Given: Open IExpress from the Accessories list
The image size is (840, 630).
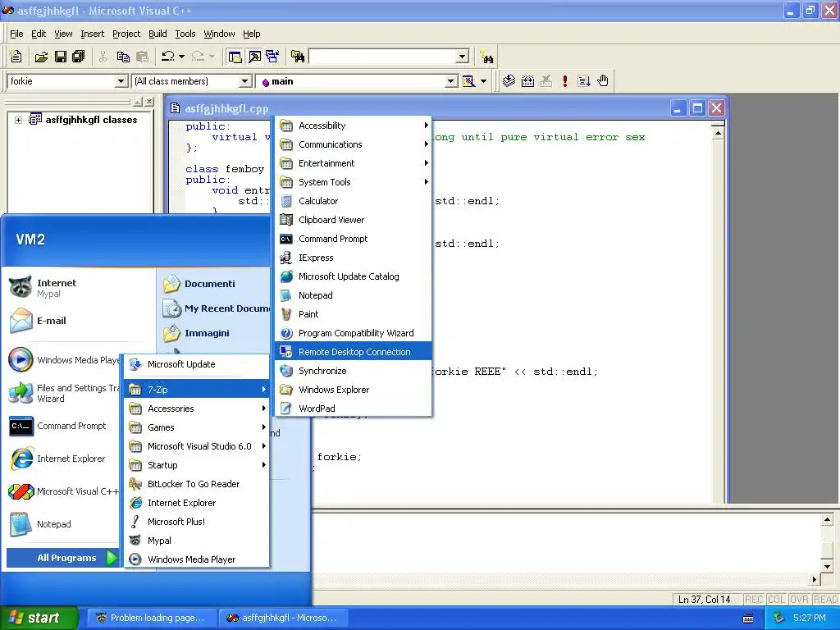Looking at the screenshot, I should 353,258.
